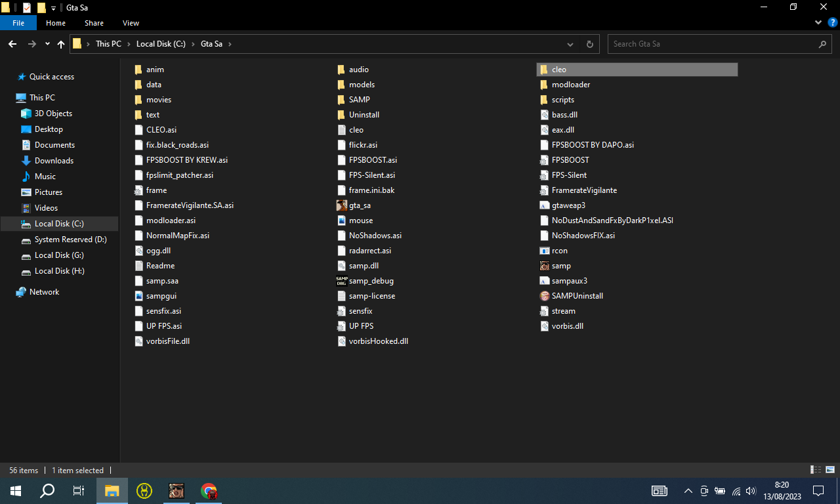Switch to details view button
Image resolution: width=840 pixels, height=504 pixels.
click(x=816, y=470)
